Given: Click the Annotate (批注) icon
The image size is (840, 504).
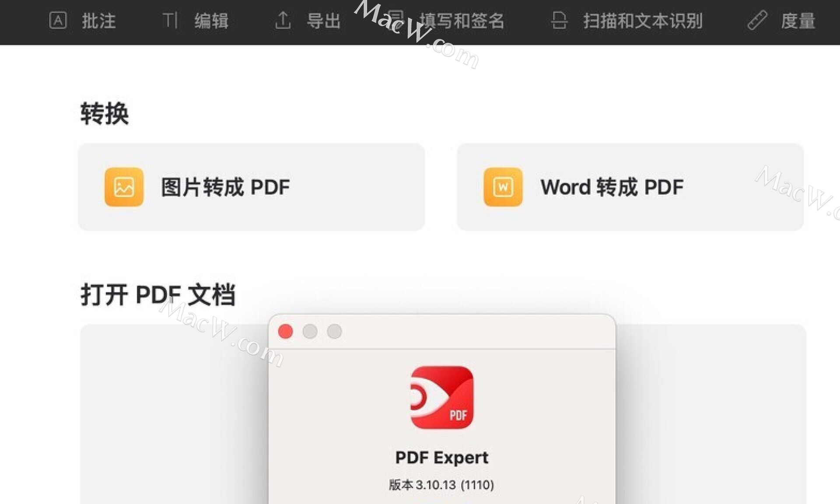Looking at the screenshot, I should tap(58, 21).
